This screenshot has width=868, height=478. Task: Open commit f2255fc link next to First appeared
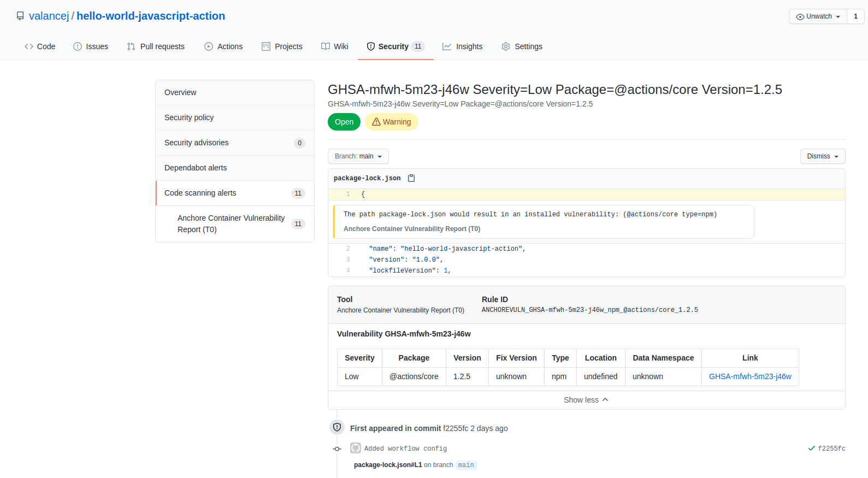click(456, 428)
